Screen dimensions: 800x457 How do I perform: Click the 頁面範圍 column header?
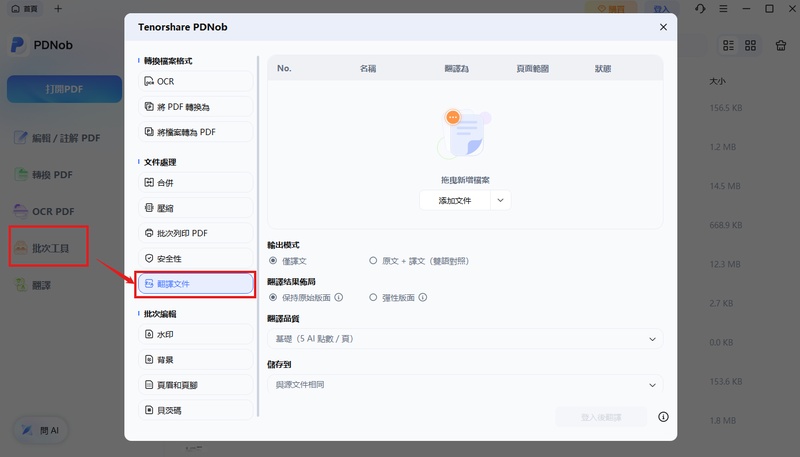[x=533, y=68]
